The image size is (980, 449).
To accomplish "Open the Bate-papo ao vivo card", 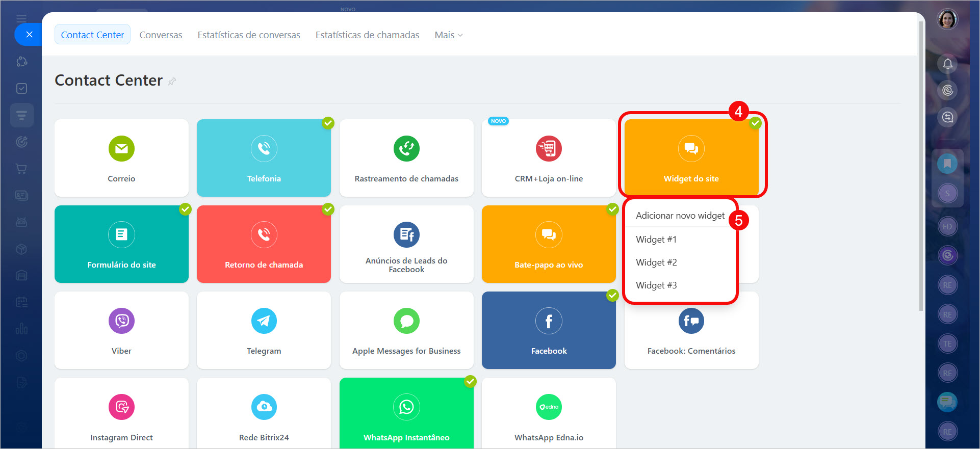I will (549, 244).
